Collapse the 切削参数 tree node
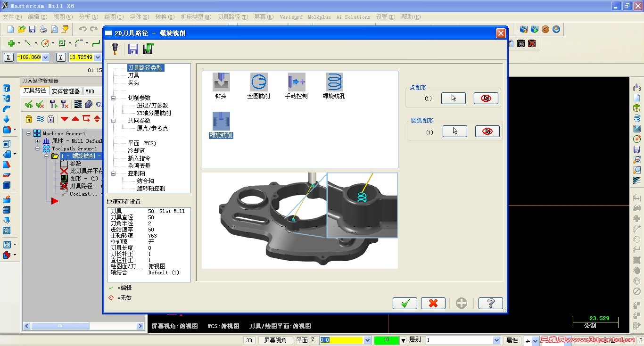 click(x=114, y=98)
